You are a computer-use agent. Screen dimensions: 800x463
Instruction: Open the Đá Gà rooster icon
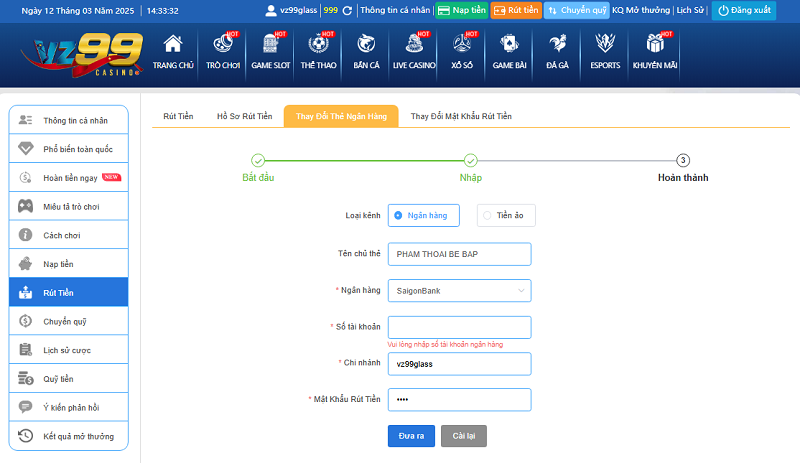coord(557,45)
